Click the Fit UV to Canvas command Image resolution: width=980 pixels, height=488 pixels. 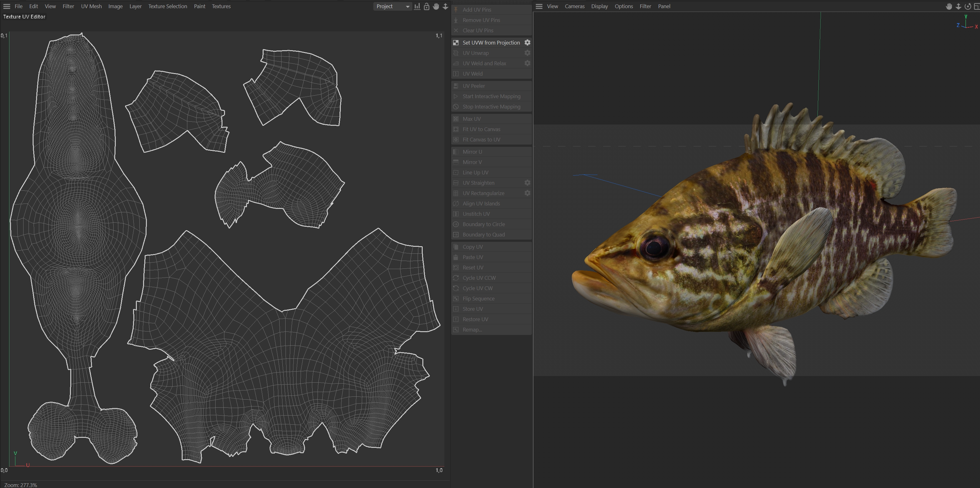[481, 129]
